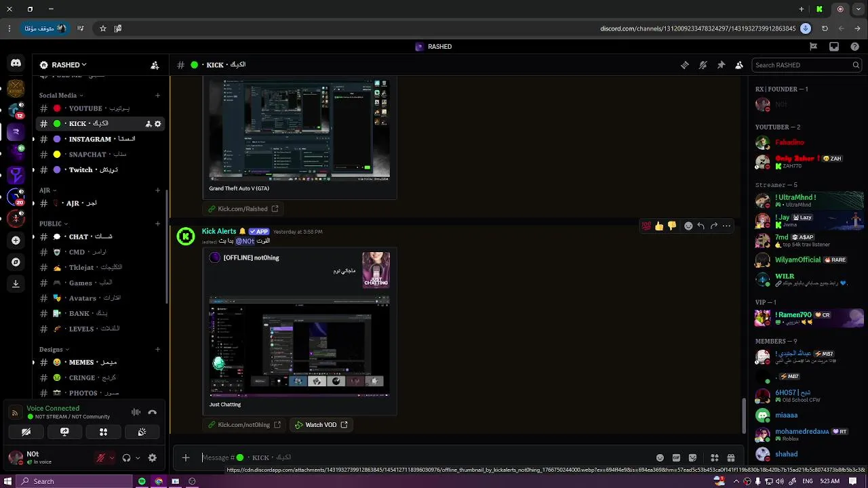Open Download apps icon in server list
Screen dimensions: 868x488
16,284
